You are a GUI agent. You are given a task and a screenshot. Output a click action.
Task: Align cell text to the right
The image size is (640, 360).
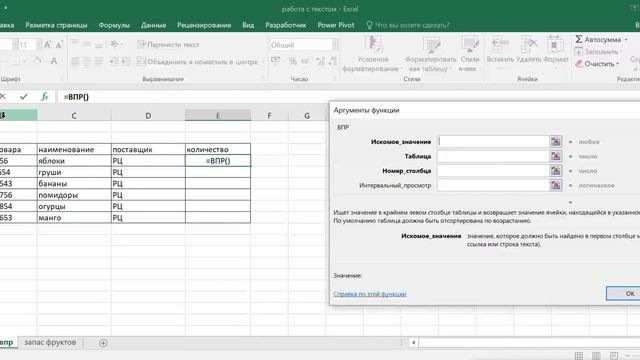tap(98, 62)
